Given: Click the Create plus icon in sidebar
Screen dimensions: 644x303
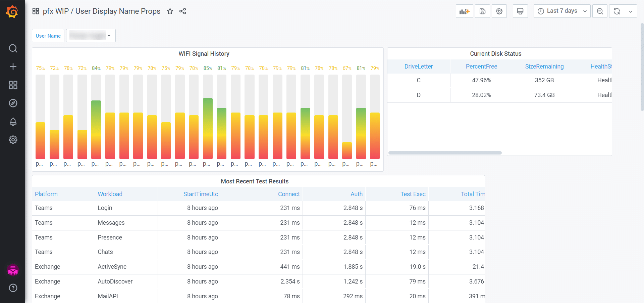Looking at the screenshot, I should pos(13,67).
